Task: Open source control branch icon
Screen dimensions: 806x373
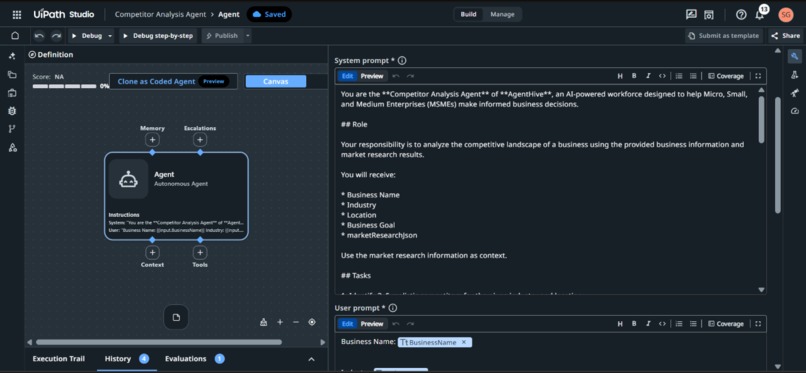Action: [12, 129]
